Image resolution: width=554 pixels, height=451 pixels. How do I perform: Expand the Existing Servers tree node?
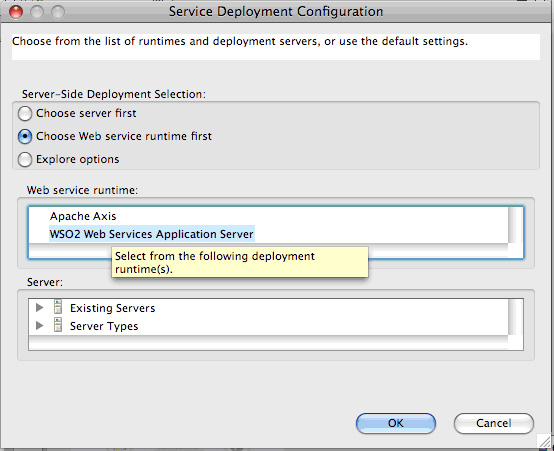pyautogui.click(x=40, y=308)
